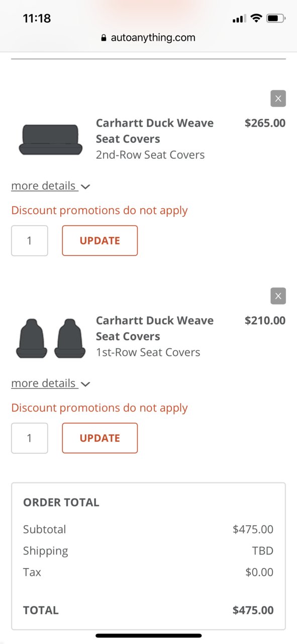Viewport: 297px width, 644px height.
Task: Remove the 2nd-Row Seat Covers item
Action: [x=278, y=99]
